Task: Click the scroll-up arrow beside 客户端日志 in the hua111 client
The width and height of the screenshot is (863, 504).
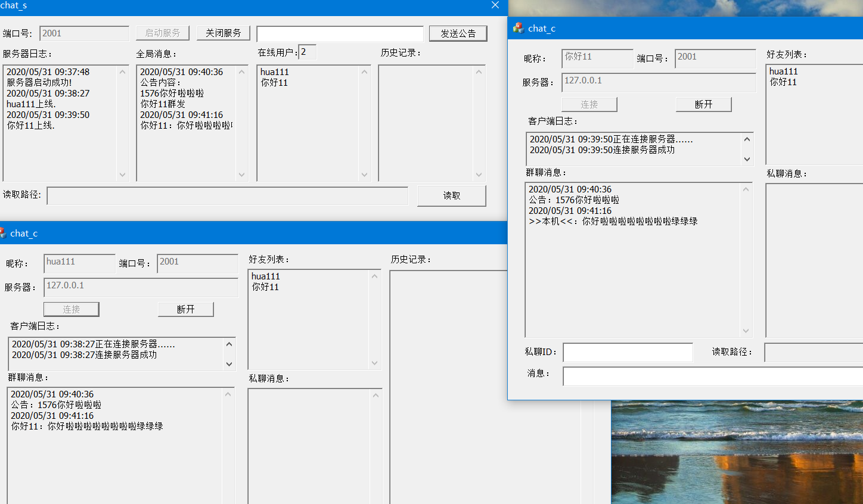Action: coord(229,343)
